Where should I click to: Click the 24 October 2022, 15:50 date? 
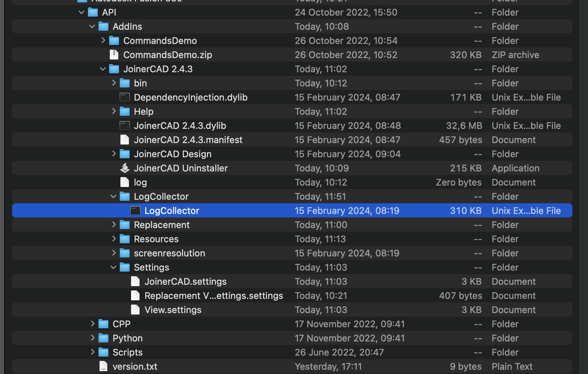[346, 12]
